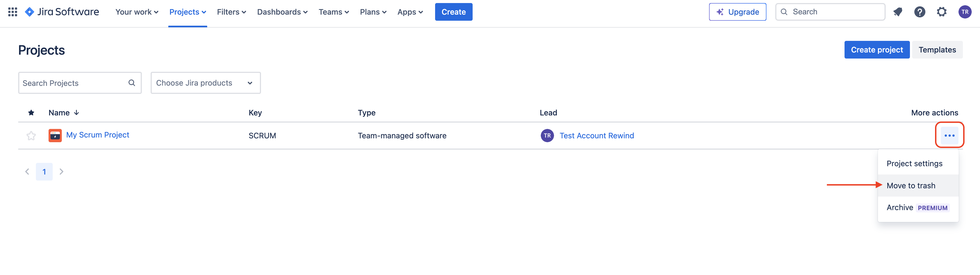
Task: Open Test Account Rewind's profile link
Action: coord(597,135)
